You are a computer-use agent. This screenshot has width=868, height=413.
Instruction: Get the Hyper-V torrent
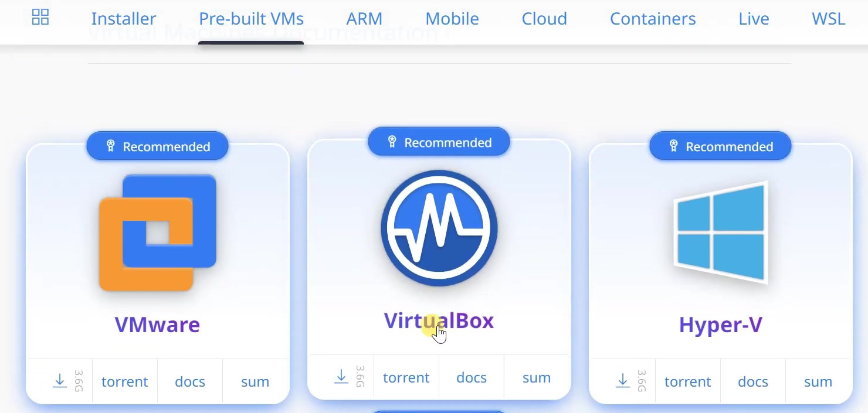click(687, 382)
